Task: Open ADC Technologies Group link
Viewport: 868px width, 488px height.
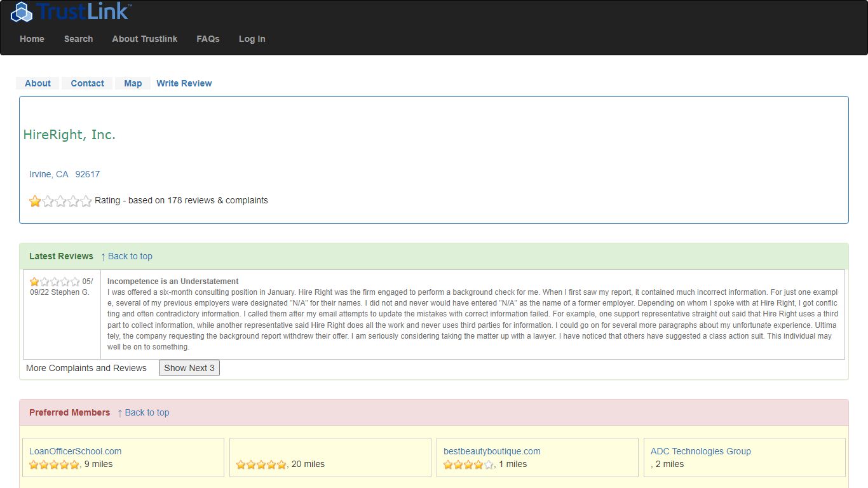Action: pos(700,451)
